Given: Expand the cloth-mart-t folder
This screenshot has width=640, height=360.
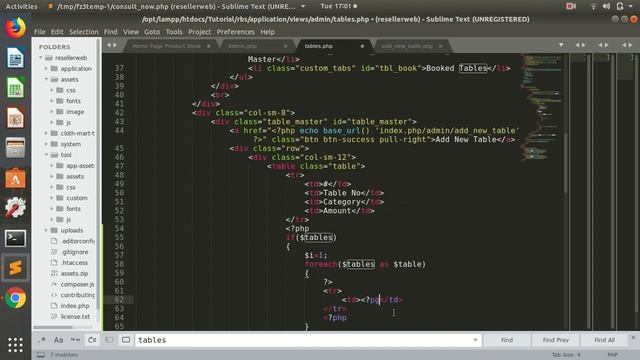Looking at the screenshot, I should point(46,133).
